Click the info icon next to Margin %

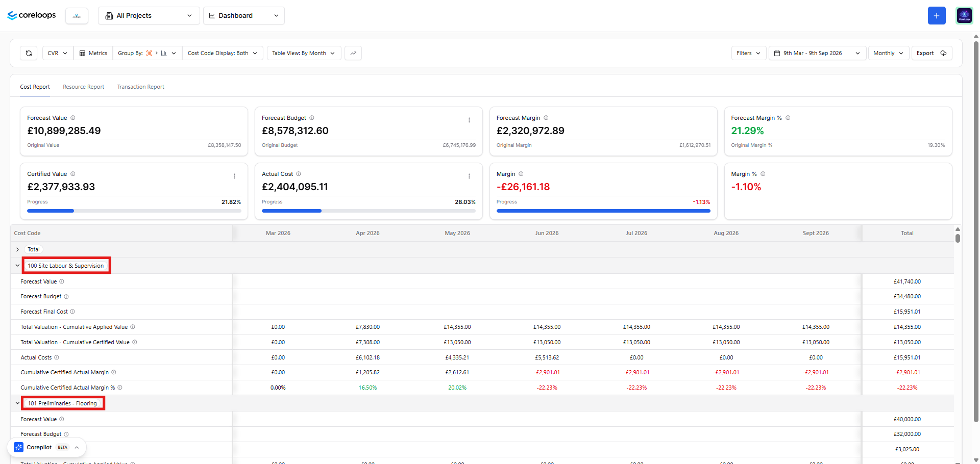(763, 174)
